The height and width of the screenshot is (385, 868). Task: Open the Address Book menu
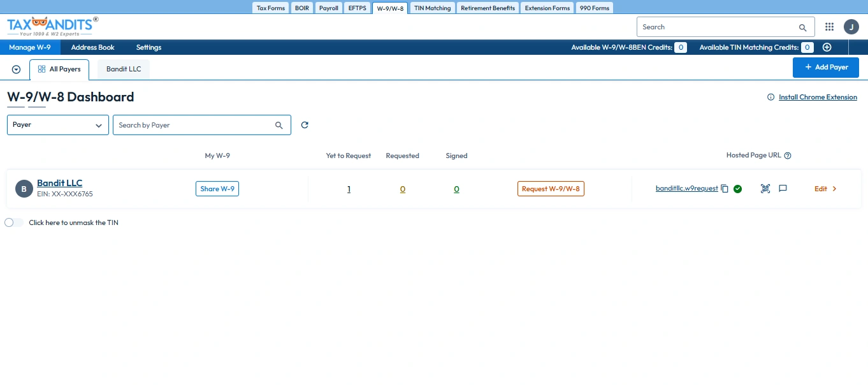click(x=93, y=47)
